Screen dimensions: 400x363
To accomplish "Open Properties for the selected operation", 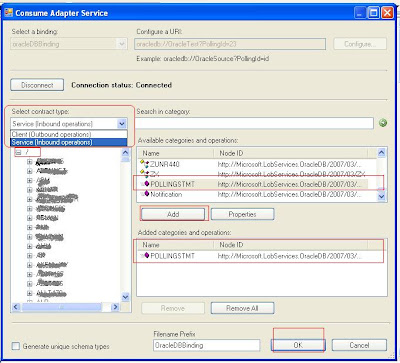I will pyautogui.click(x=242, y=214).
